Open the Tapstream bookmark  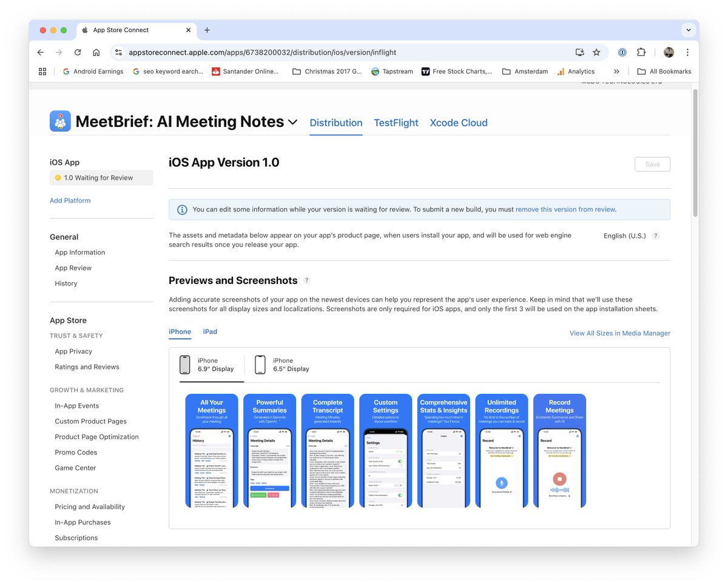pos(392,72)
